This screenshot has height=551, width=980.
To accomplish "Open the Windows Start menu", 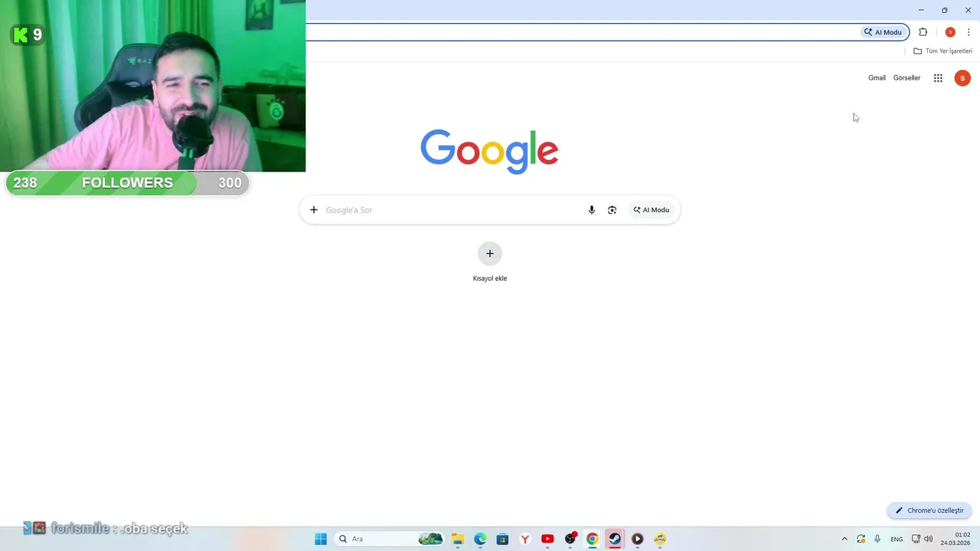I will click(x=321, y=539).
